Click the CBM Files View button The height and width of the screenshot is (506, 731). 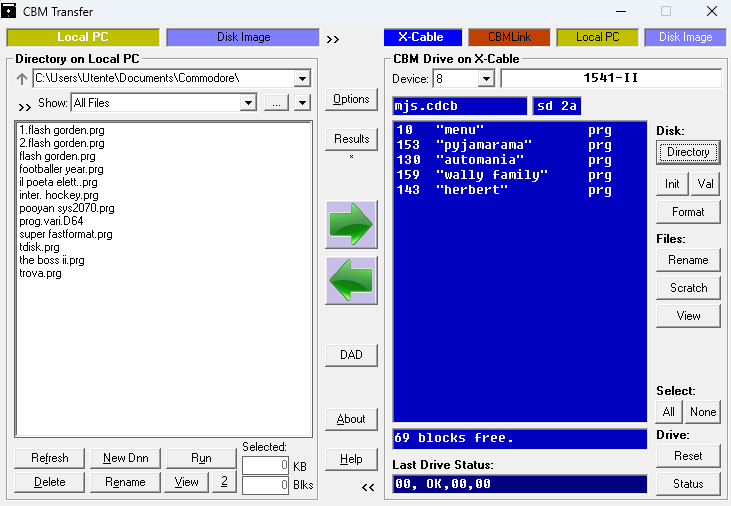688,316
